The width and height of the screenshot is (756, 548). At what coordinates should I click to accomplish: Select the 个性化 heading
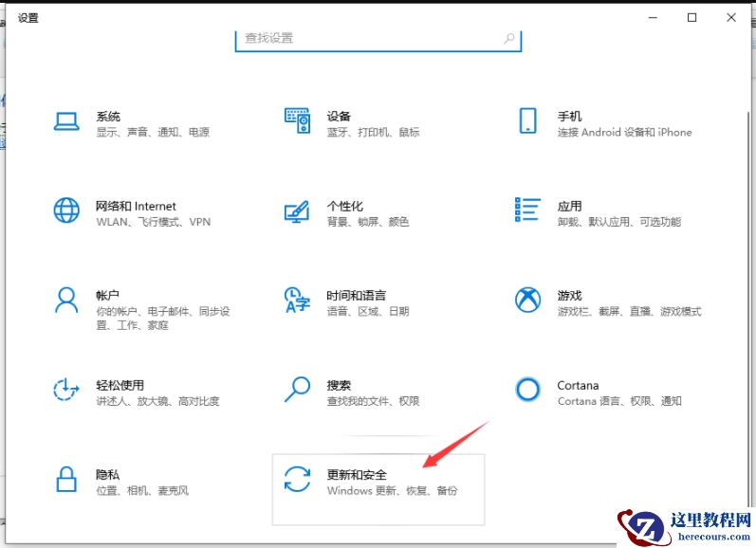[x=344, y=207]
